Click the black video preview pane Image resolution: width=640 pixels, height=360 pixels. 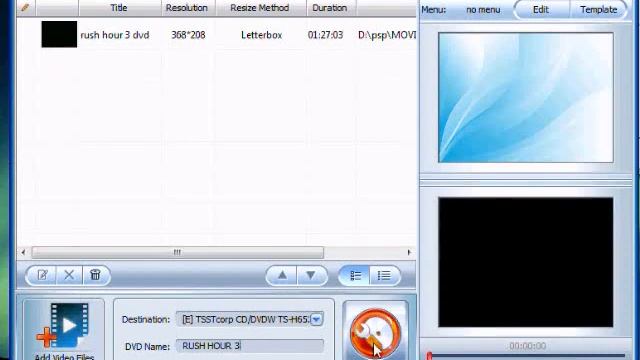(526, 262)
